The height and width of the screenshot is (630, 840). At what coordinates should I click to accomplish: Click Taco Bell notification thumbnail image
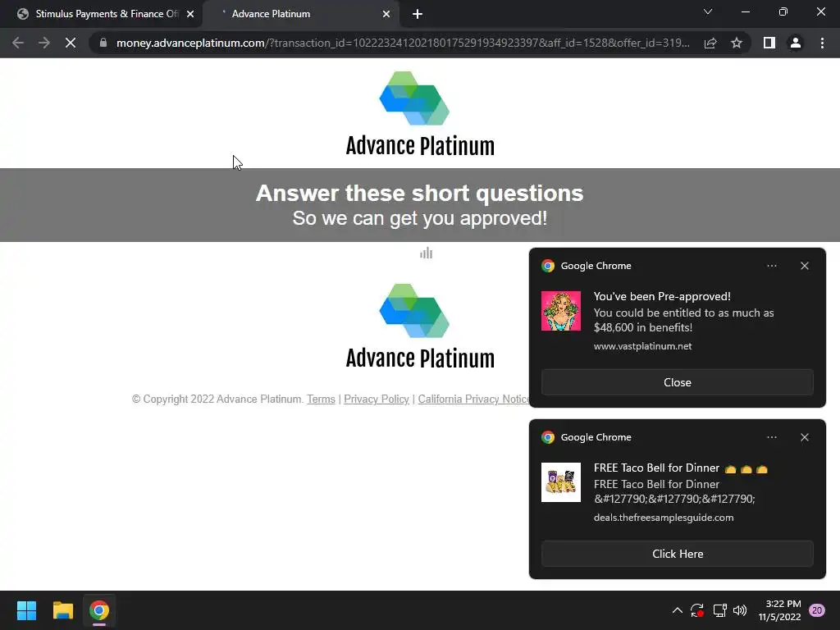pos(561,482)
